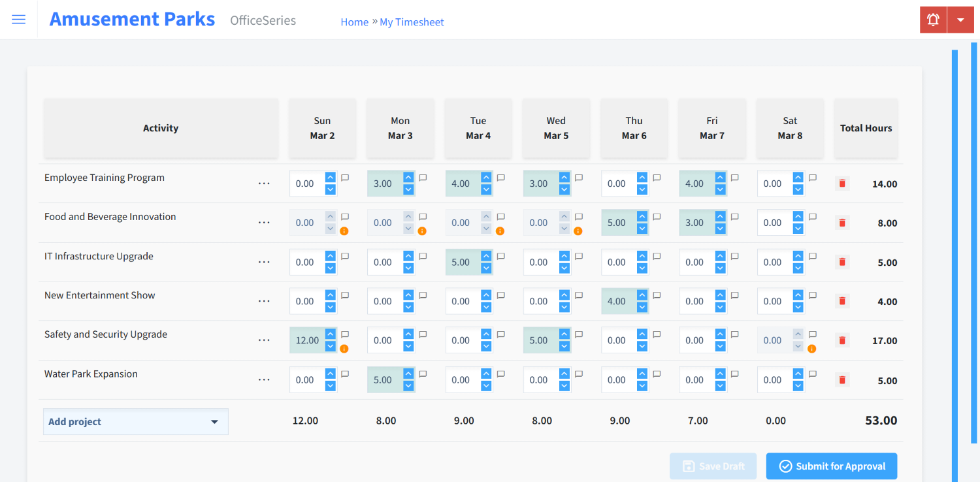View the info warning on Safety Upgrade Saturday
This screenshot has width=980, height=482.
811,349
